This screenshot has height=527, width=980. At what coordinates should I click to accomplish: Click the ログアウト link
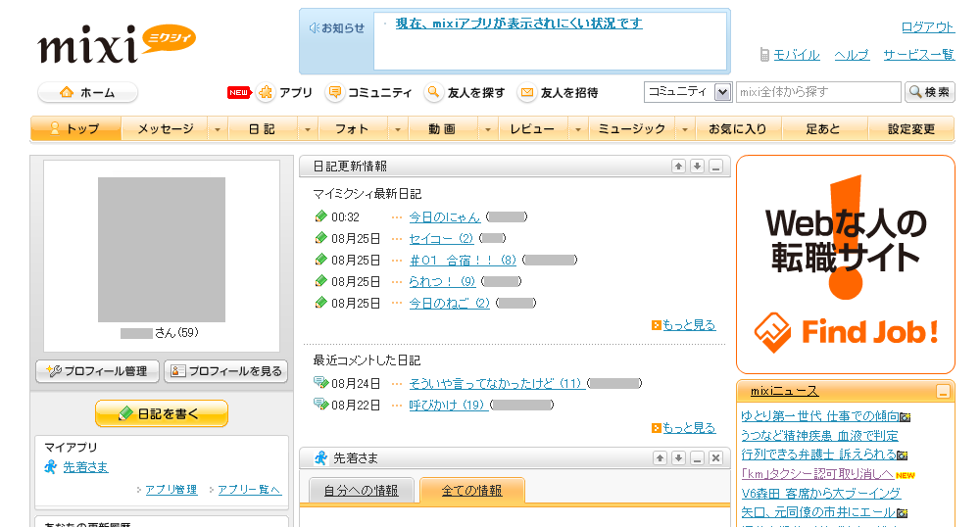(x=927, y=26)
